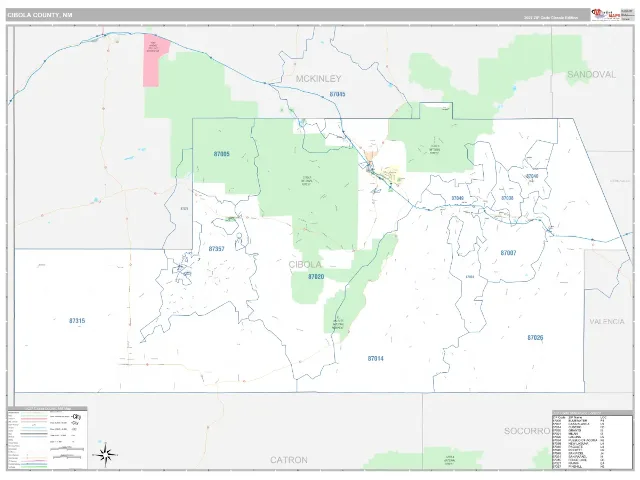Click the pink shaded area near top left
This screenshot has height=480, width=640.
155,60
